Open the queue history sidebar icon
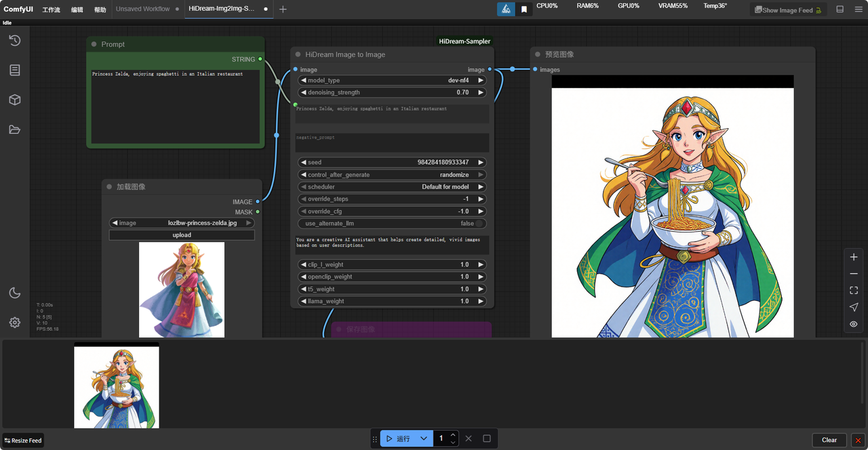The image size is (868, 450). (x=14, y=41)
